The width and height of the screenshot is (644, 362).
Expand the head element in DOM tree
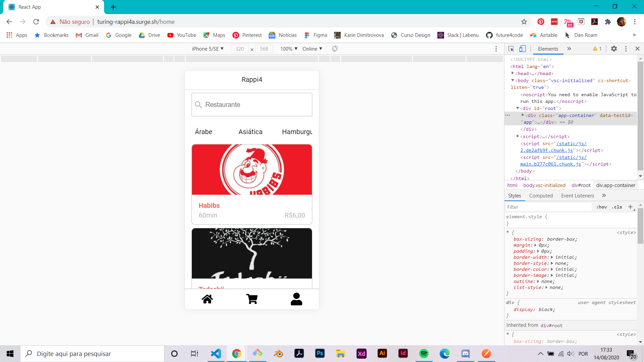(x=513, y=73)
